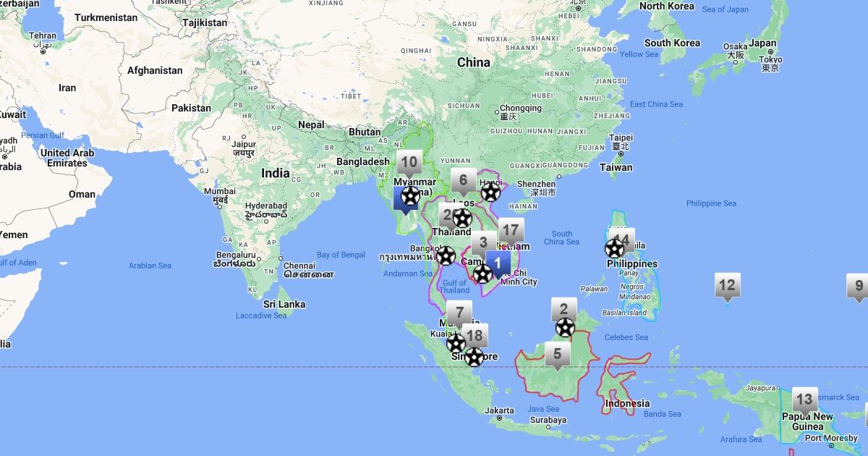Click the Sri Lanka country label

pos(284,304)
